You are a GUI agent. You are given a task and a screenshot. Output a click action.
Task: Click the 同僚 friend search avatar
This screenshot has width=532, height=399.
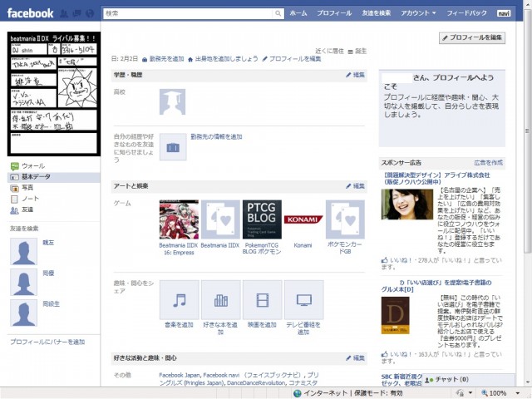(23, 282)
